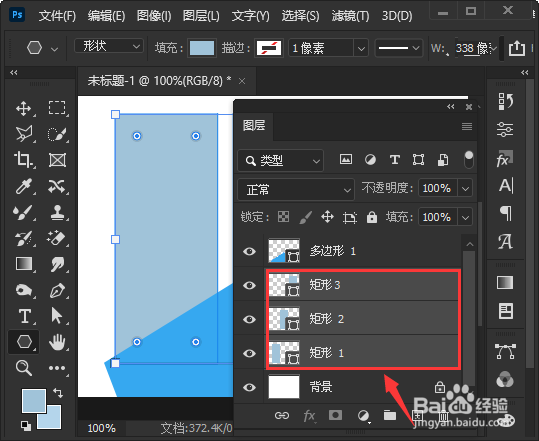539x441 pixels.
Task: Open the 文字(Y) menu
Action: pyautogui.click(x=250, y=15)
